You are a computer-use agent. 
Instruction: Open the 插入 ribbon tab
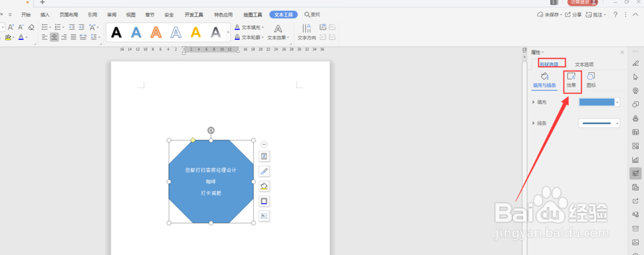[x=45, y=15]
